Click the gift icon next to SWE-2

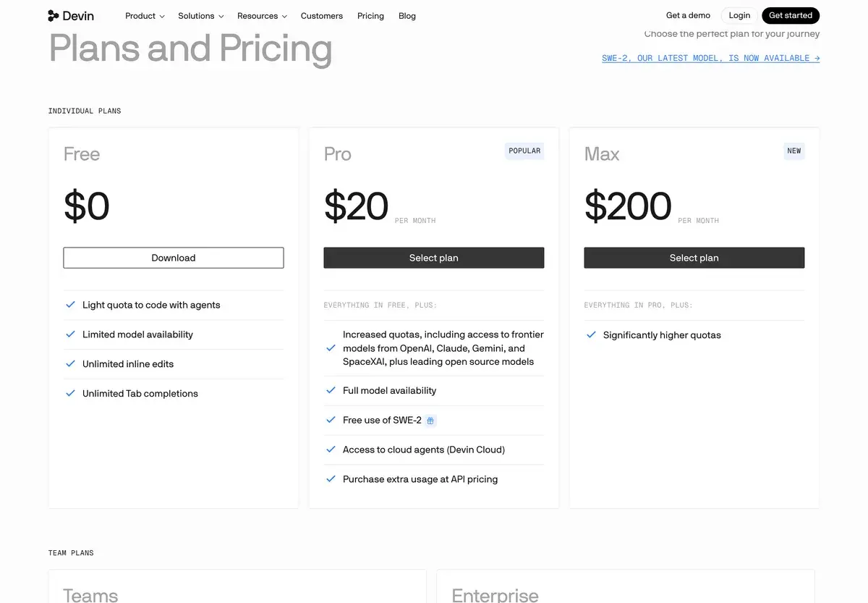430,421
